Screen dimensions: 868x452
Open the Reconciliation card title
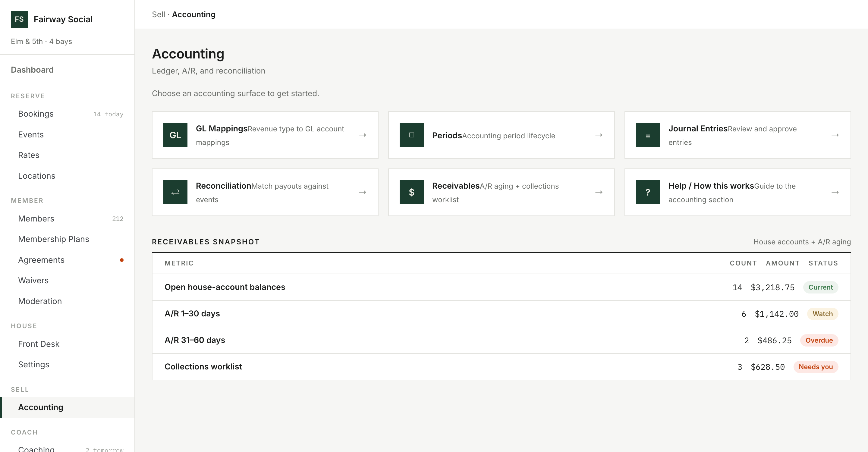[224, 186]
